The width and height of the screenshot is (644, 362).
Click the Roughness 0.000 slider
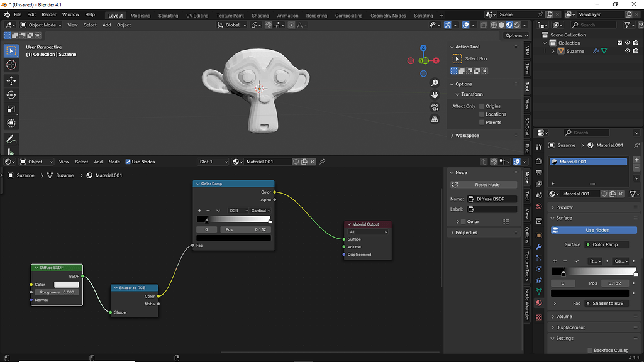click(57, 292)
